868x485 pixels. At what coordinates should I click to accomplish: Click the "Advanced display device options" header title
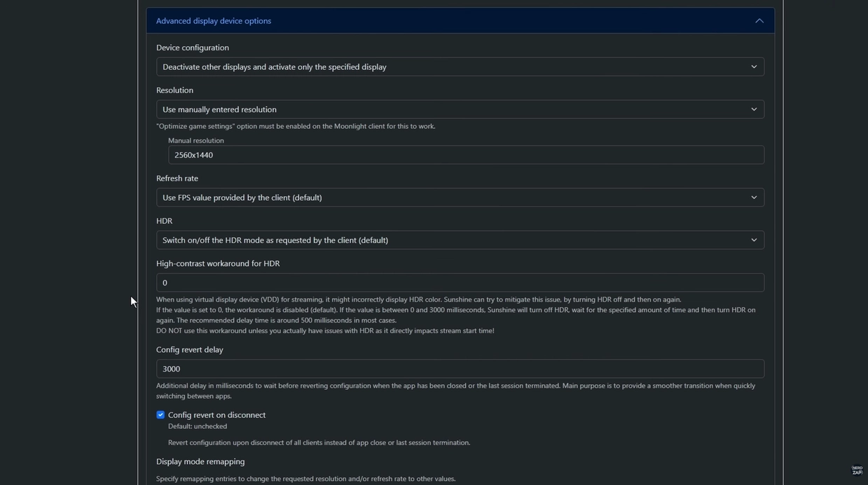point(214,21)
